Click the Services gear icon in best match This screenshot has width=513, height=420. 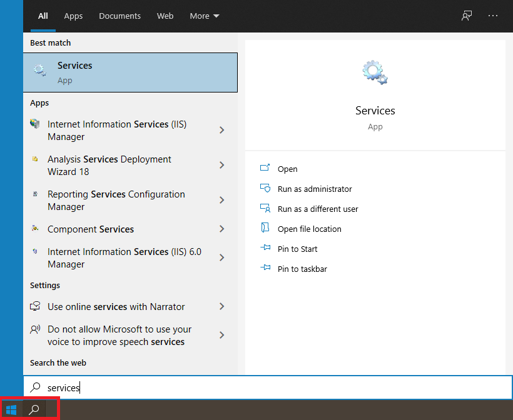click(39, 70)
